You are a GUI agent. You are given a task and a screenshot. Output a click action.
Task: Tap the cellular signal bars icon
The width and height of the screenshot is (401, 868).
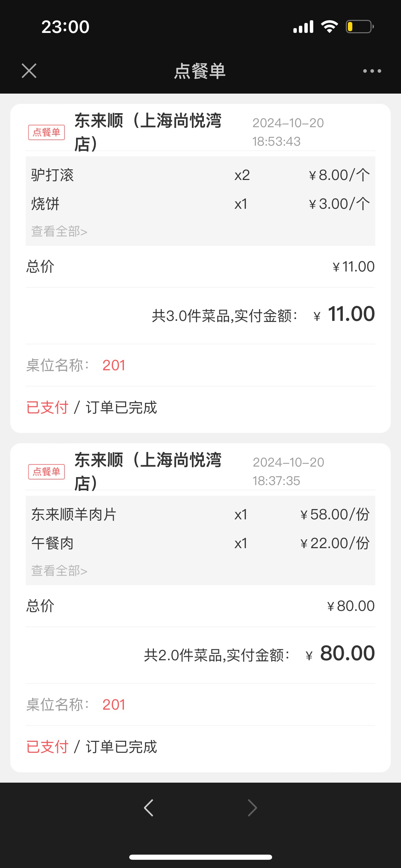pyautogui.click(x=303, y=27)
